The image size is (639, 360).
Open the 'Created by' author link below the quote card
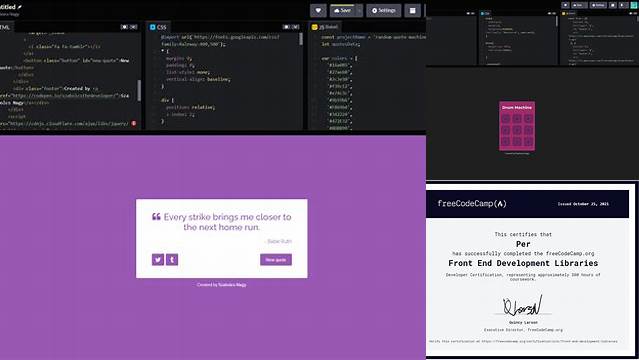tap(232, 285)
